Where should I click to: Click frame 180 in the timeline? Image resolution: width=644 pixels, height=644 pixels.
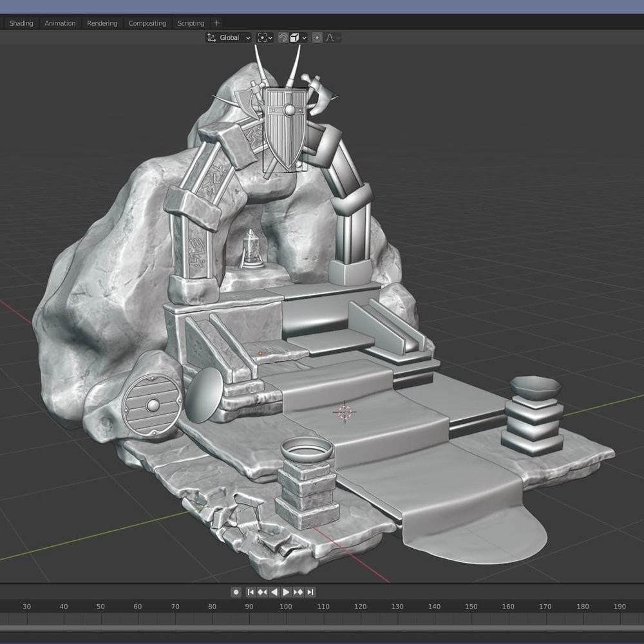pyautogui.click(x=582, y=606)
